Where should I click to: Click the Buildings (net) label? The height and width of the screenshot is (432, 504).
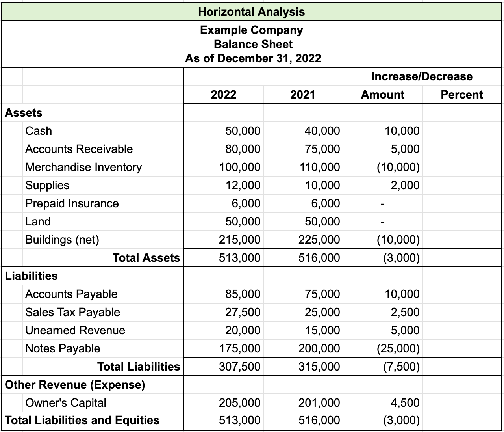tap(62, 240)
